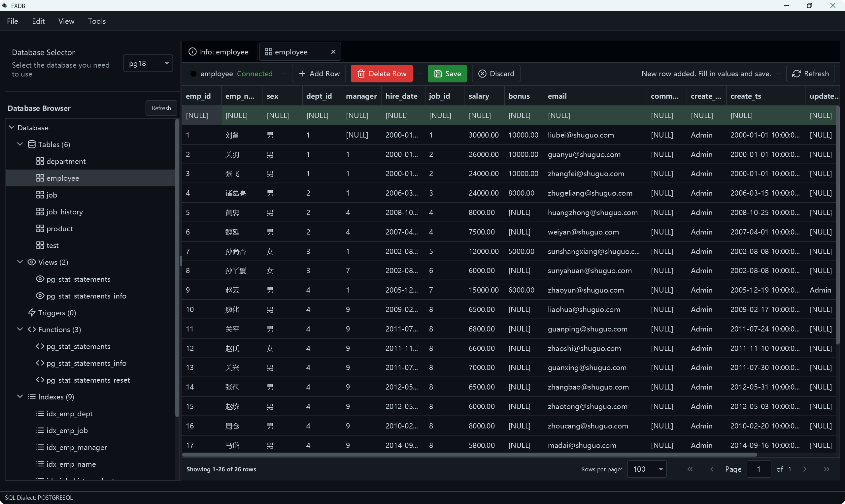Open the Tools menu
The width and height of the screenshot is (845, 504).
coord(97,21)
